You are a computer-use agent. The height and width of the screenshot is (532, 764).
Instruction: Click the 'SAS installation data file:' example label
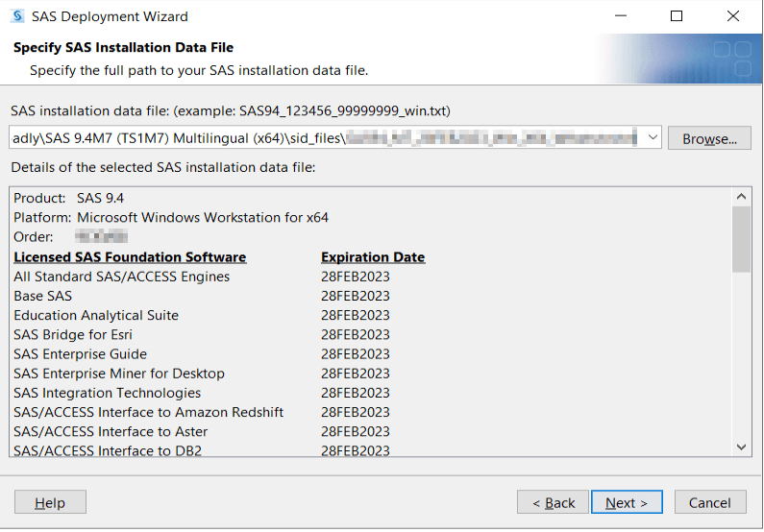pos(231,111)
